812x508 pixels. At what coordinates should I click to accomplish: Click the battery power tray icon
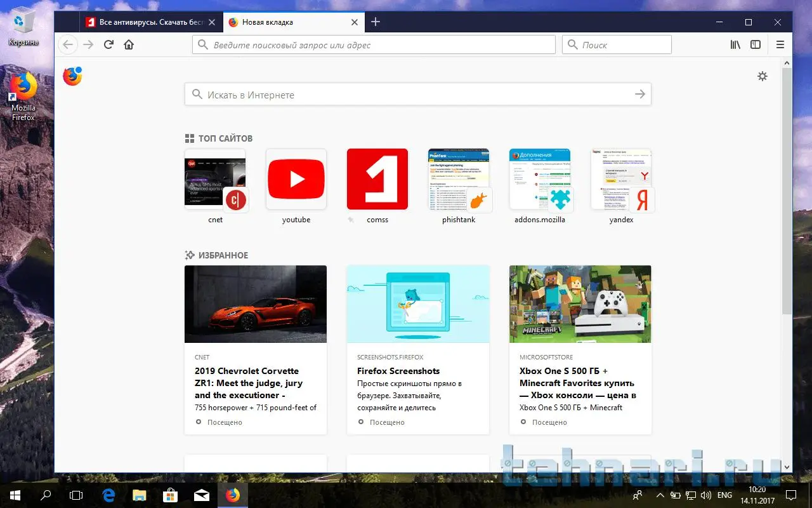click(675, 495)
